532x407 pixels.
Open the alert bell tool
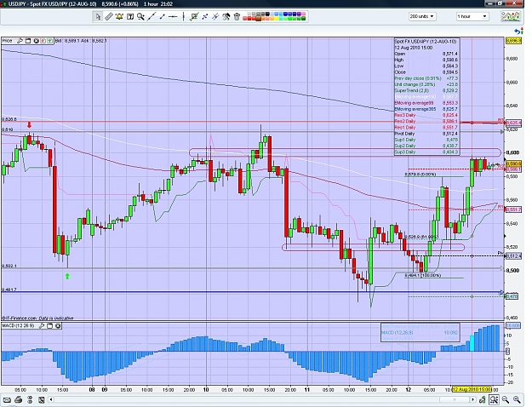119,16
